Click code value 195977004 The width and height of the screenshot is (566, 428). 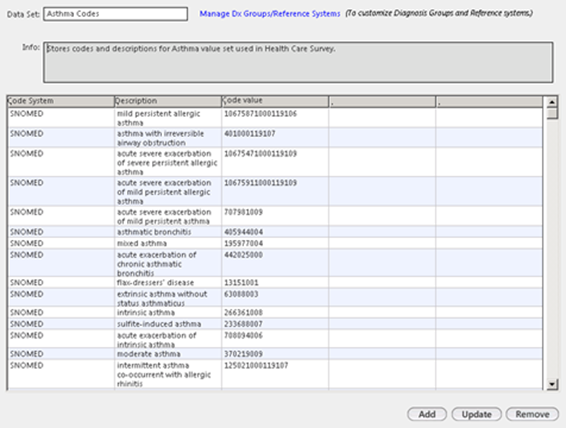tap(243, 243)
